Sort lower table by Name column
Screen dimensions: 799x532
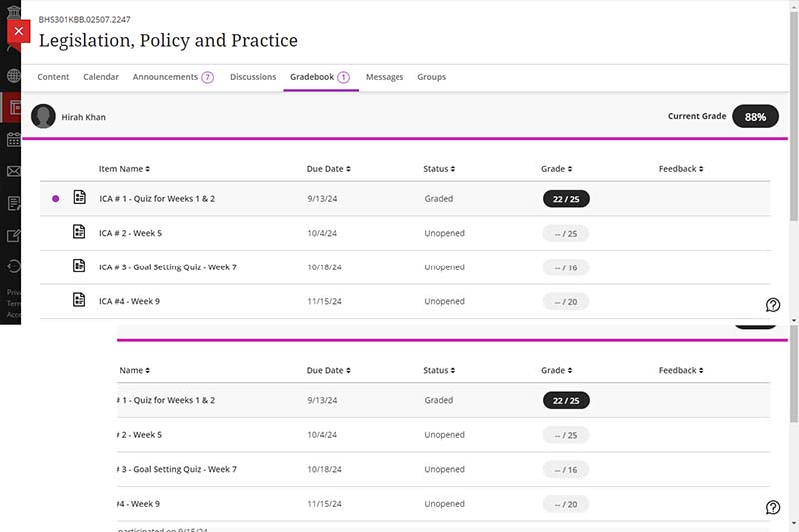(134, 370)
